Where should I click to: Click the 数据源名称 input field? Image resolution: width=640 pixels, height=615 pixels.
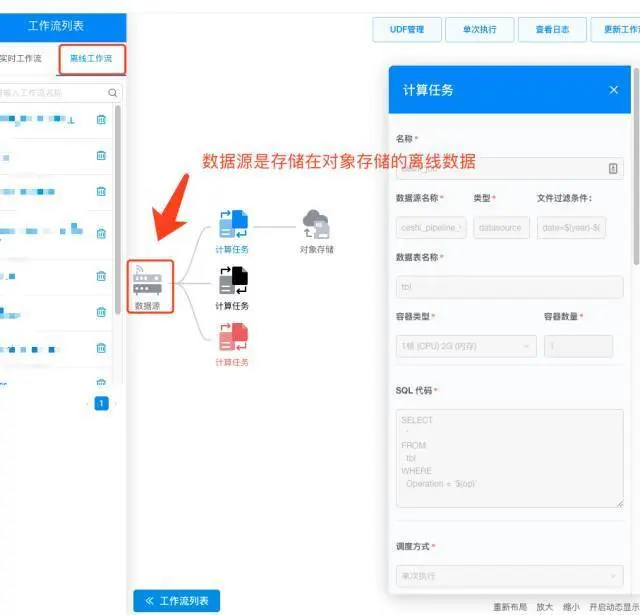point(431,228)
